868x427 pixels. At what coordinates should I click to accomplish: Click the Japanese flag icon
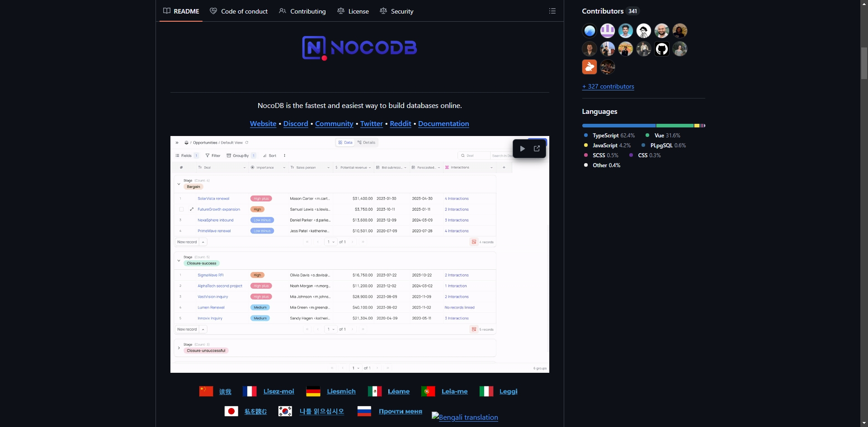click(x=231, y=411)
